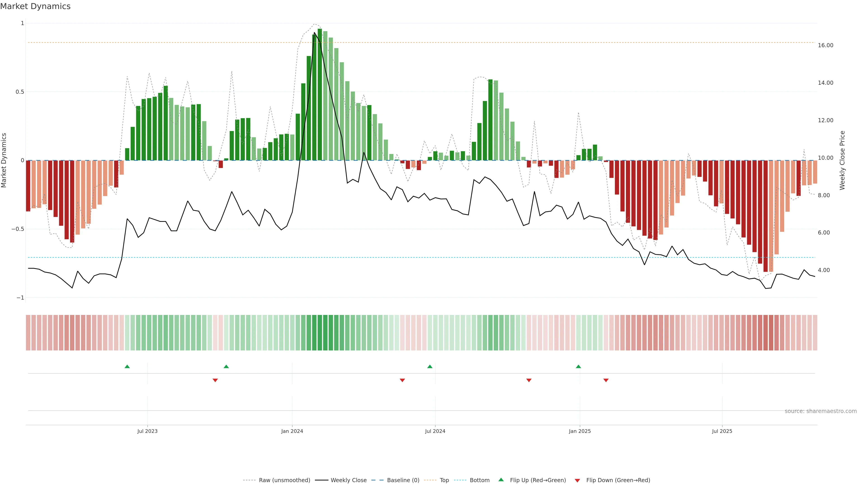Click the green flip-up marker just before Jul 2024
This screenshot has width=868, height=488.
pos(430,366)
